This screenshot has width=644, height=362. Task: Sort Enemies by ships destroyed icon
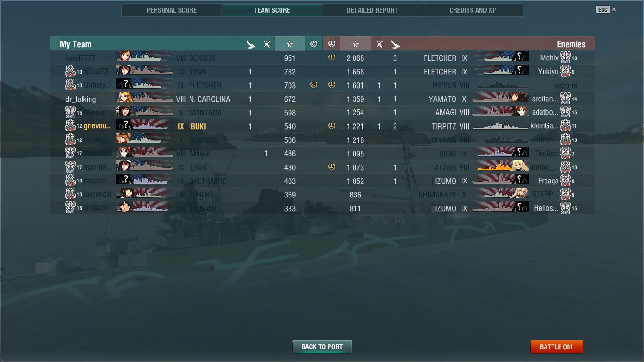click(395, 44)
